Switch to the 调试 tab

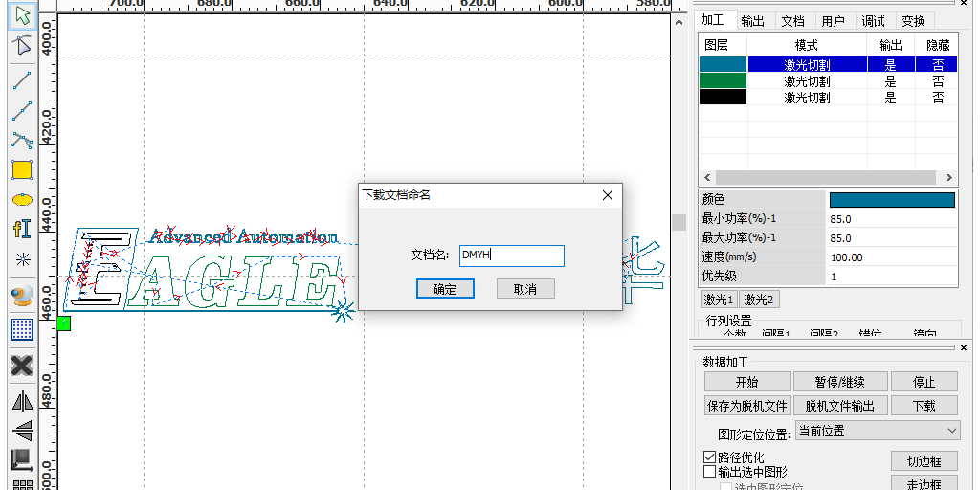click(873, 21)
